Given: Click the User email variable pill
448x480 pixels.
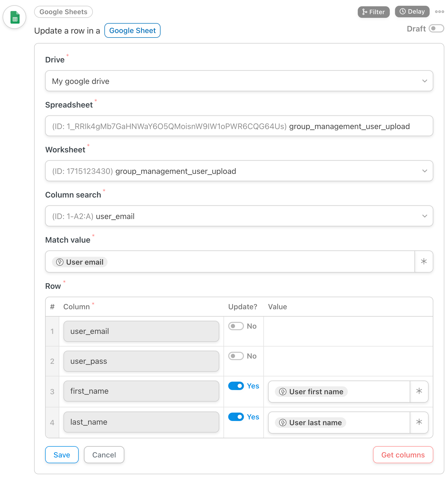Looking at the screenshot, I should point(80,262).
